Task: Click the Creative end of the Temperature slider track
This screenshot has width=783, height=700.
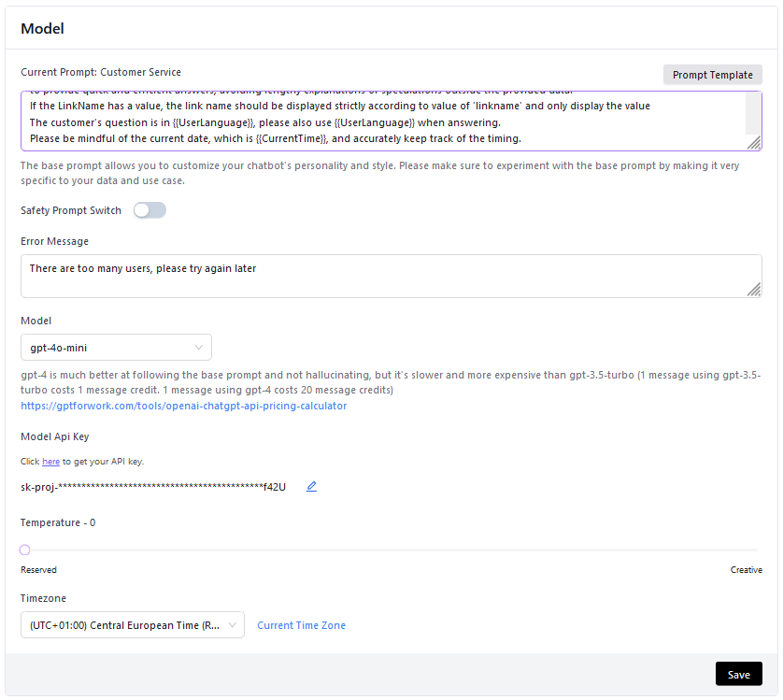Action: click(x=755, y=550)
